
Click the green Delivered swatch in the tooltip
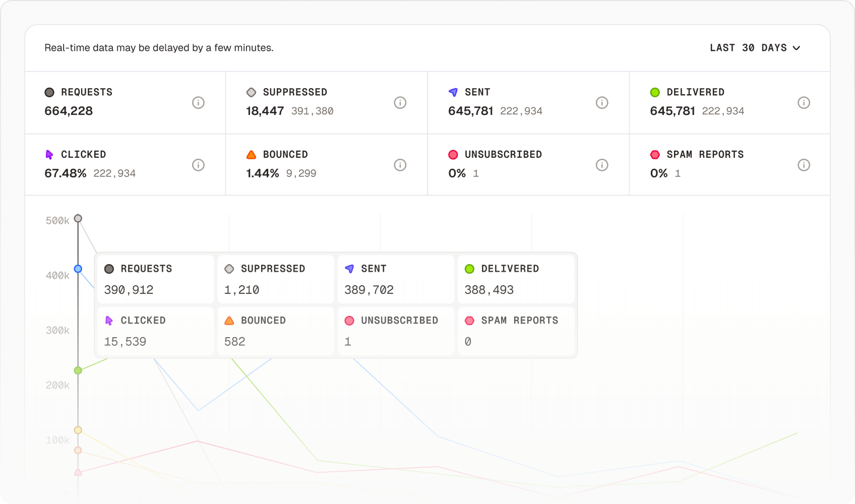(469, 268)
